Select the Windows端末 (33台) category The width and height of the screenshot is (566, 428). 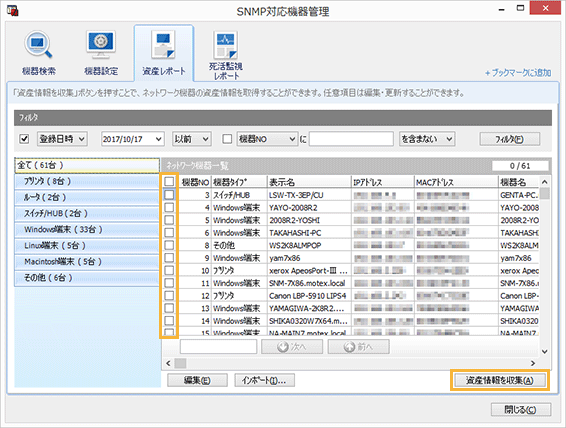87,230
